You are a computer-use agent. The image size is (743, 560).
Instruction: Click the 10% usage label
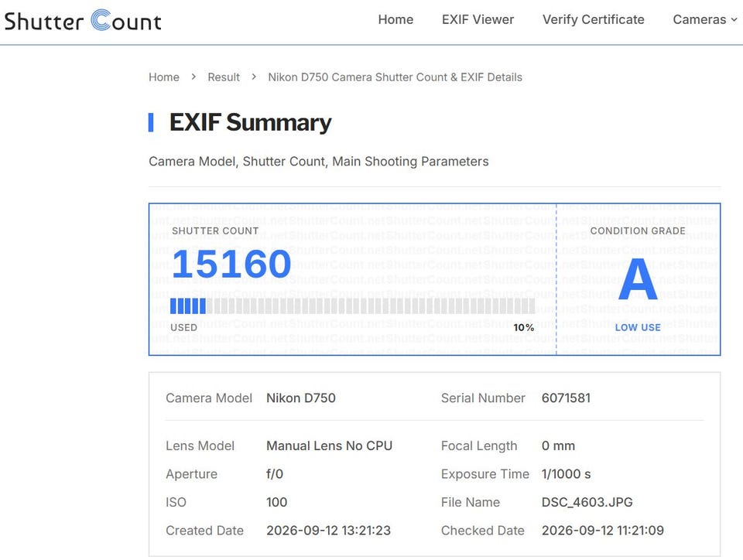(x=524, y=328)
